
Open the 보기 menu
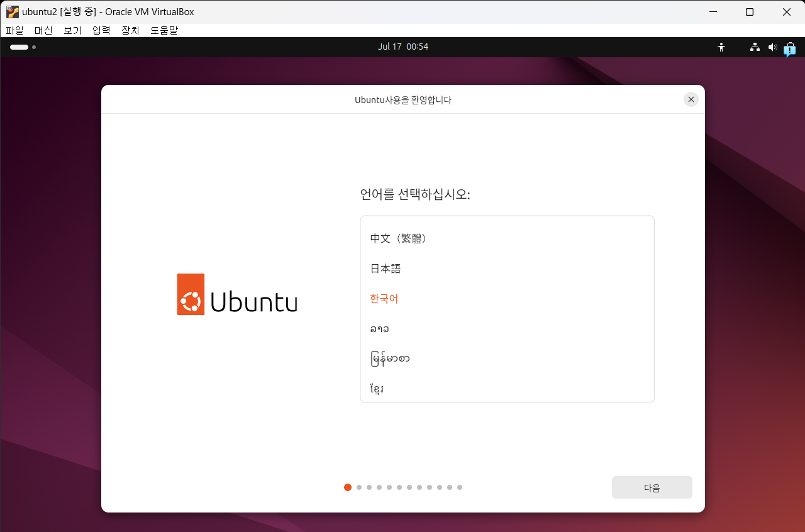click(x=72, y=30)
